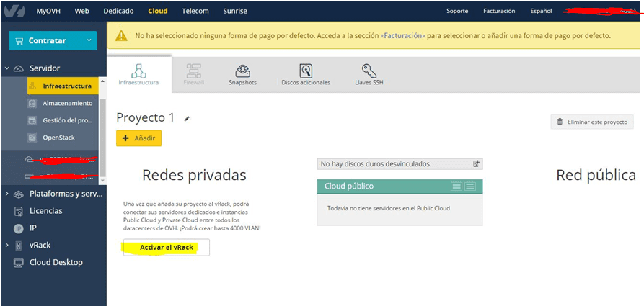This screenshot has width=644, height=306.
Task: Open the Web section
Action: (x=81, y=11)
